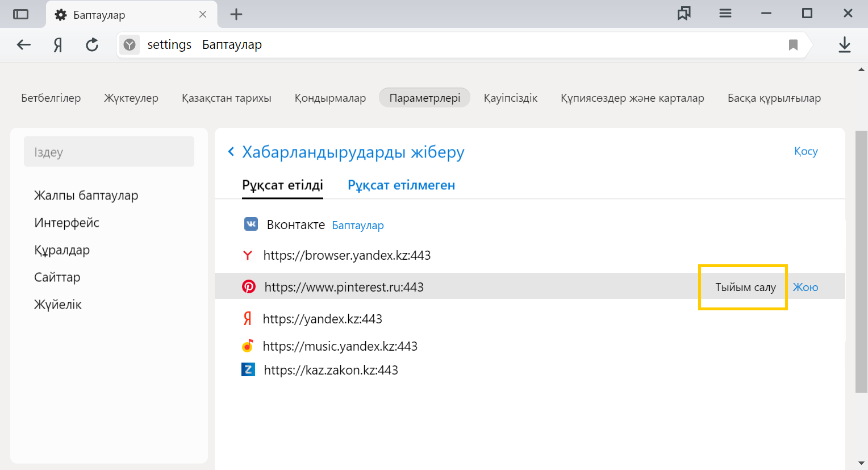Open the Қауіпсіздік tab
Viewport: 868px width, 470px height.
[511, 98]
